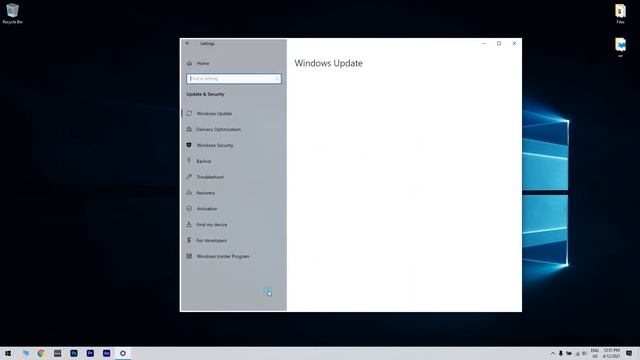Click the Find my device icon
640x360 pixels.
189,224
